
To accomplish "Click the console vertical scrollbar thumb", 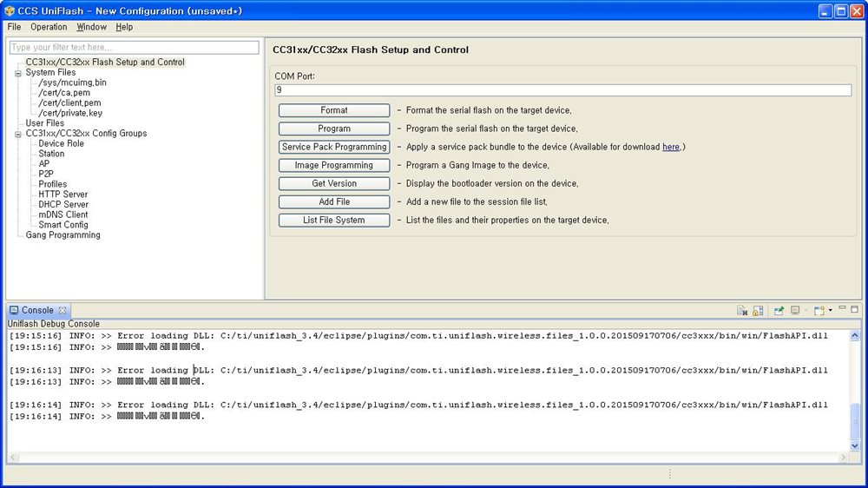I will tap(855, 421).
